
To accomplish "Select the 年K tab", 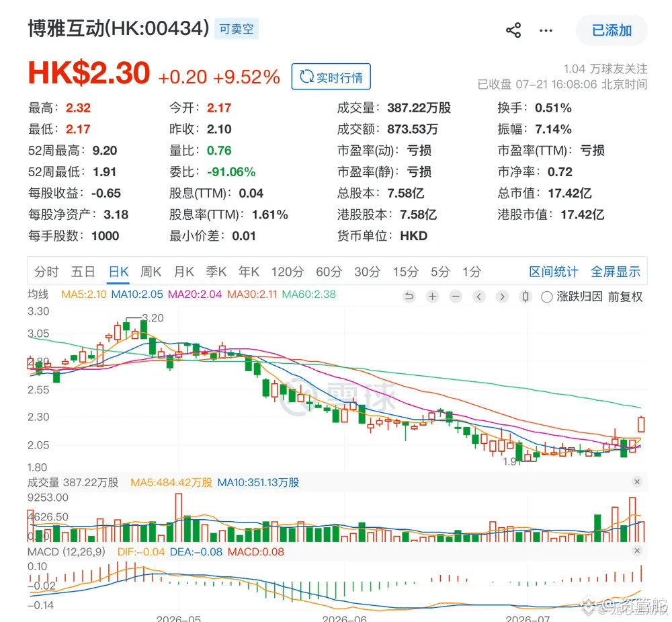I will (249, 272).
